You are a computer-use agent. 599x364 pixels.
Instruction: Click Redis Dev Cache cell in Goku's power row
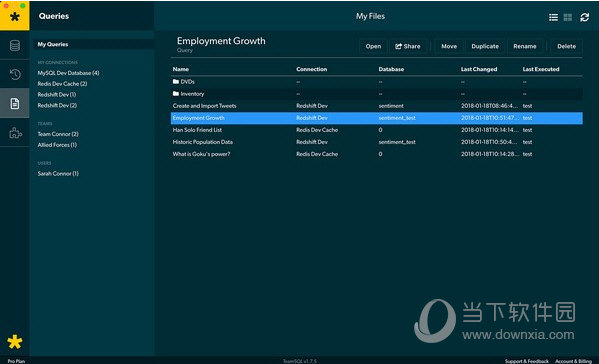tap(317, 154)
